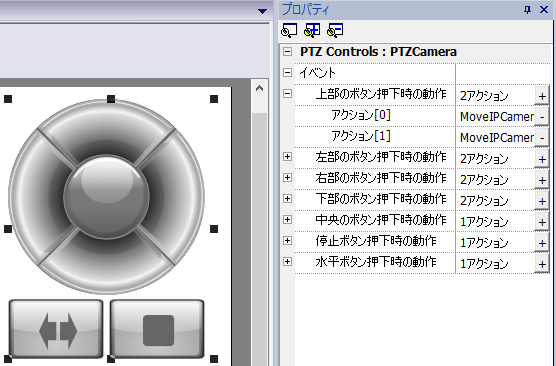
Task: Select the アクション[0] MoveIPCamer value
Action: (496, 117)
